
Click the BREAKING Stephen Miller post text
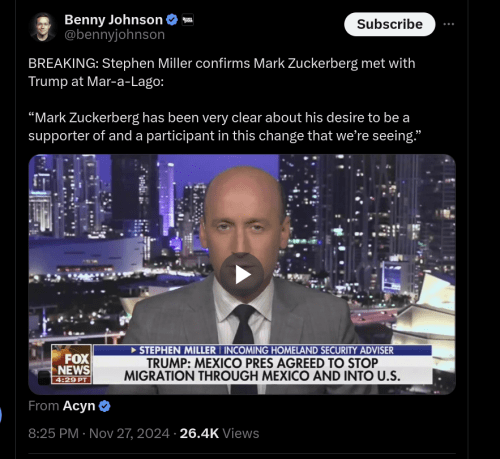pyautogui.click(x=222, y=72)
